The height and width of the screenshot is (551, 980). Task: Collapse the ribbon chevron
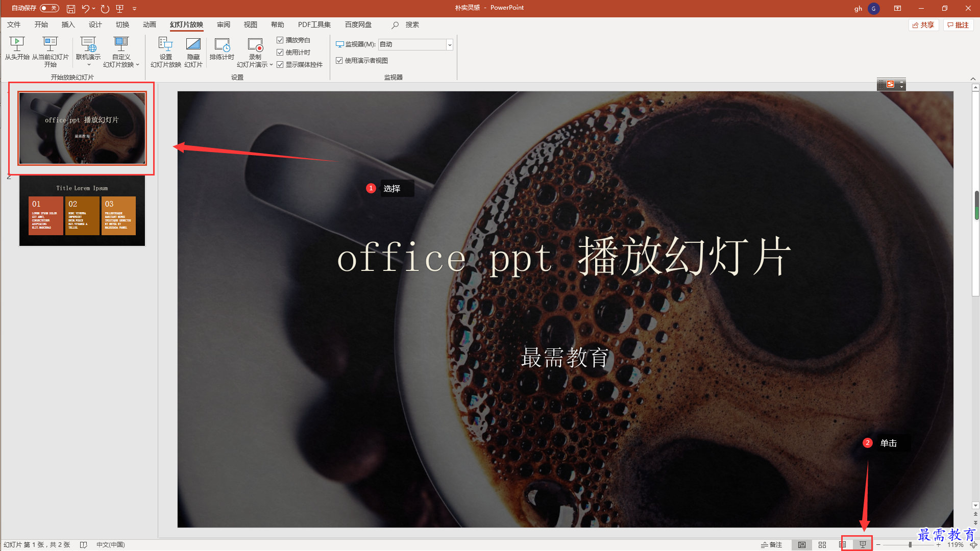click(x=973, y=79)
